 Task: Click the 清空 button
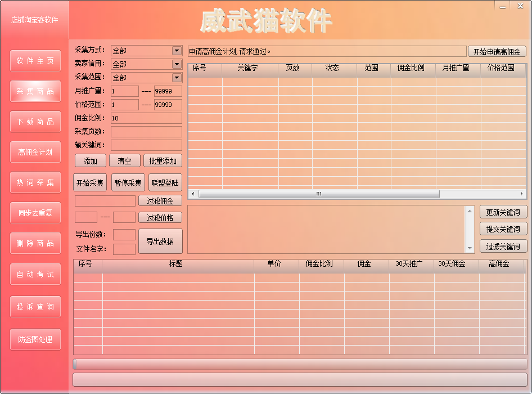124,160
